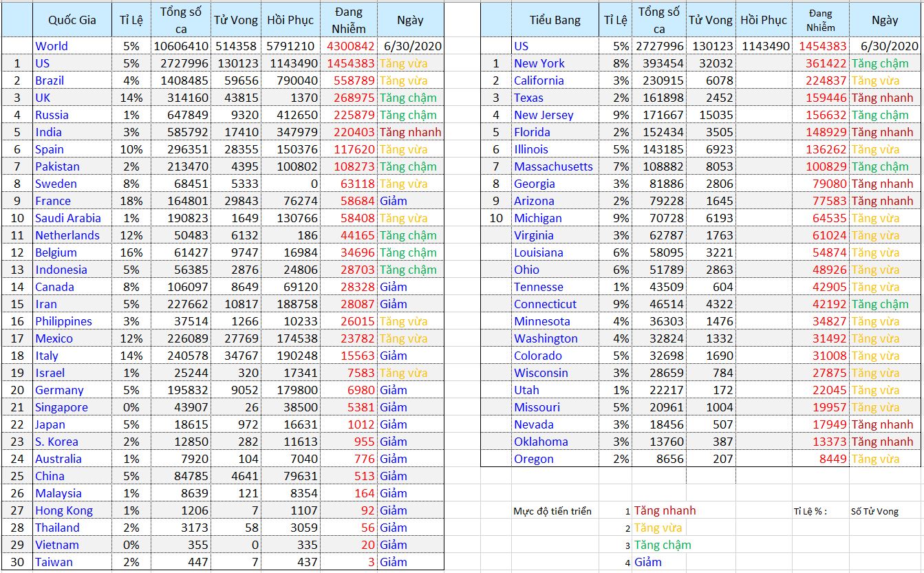Select Connecticut 'Tăng chậm' status cell
Image resolution: width=924 pixels, height=573 pixels.
[884, 304]
